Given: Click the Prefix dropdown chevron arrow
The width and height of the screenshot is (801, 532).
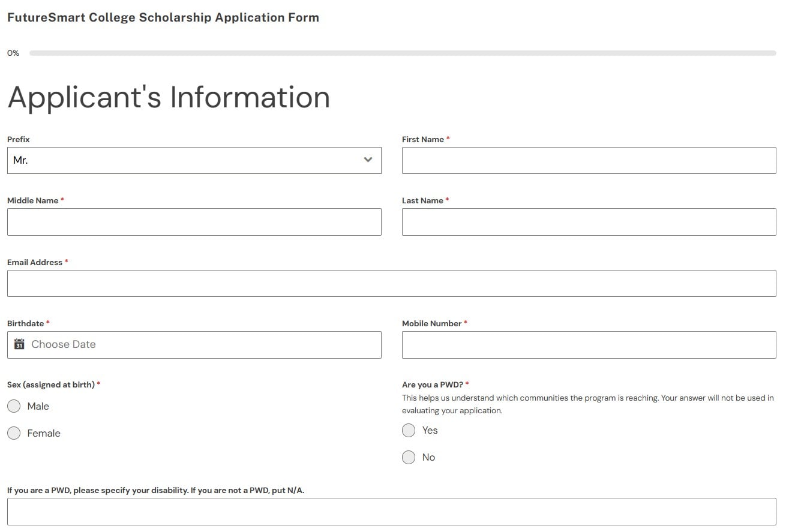Looking at the screenshot, I should (368, 160).
